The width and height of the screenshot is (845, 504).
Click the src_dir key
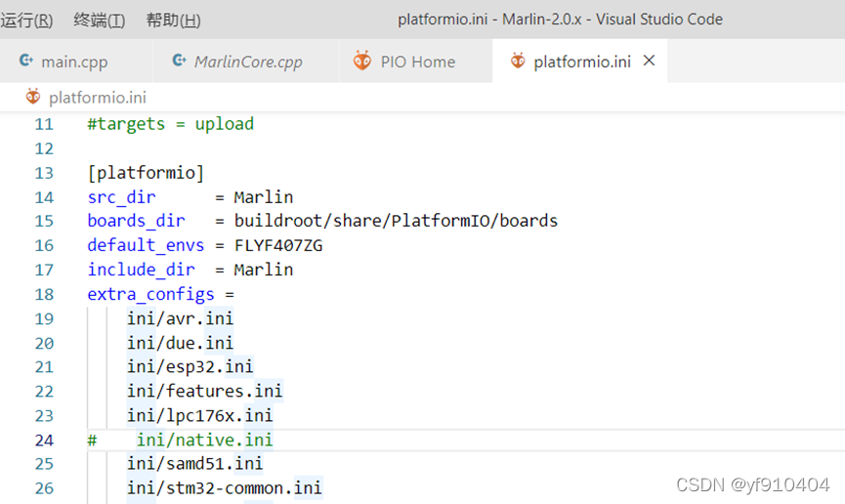(121, 197)
